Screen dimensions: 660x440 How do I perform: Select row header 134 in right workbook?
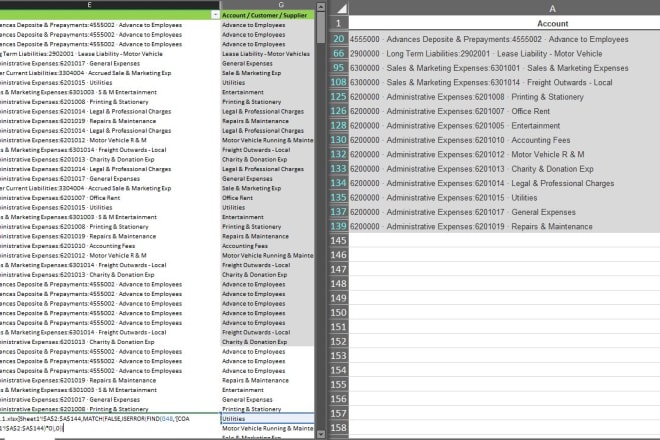tap(338, 183)
